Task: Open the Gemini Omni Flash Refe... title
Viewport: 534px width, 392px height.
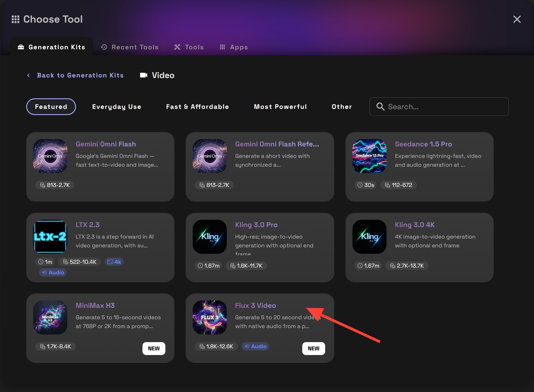Action: (277, 144)
